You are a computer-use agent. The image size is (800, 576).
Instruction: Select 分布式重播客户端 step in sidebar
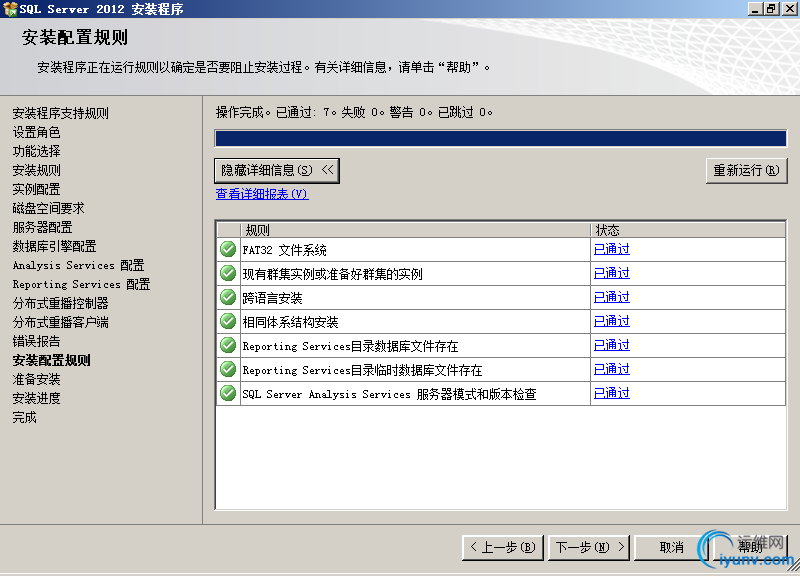tap(60, 322)
